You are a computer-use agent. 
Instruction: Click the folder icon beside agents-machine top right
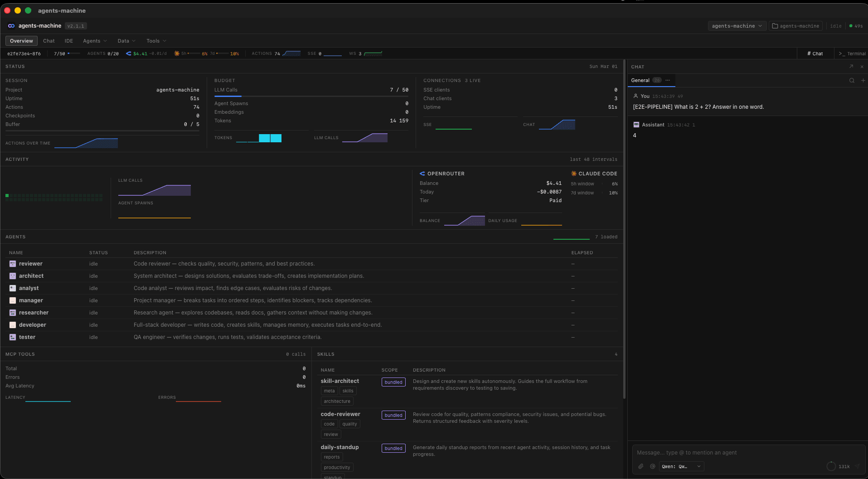pos(775,26)
